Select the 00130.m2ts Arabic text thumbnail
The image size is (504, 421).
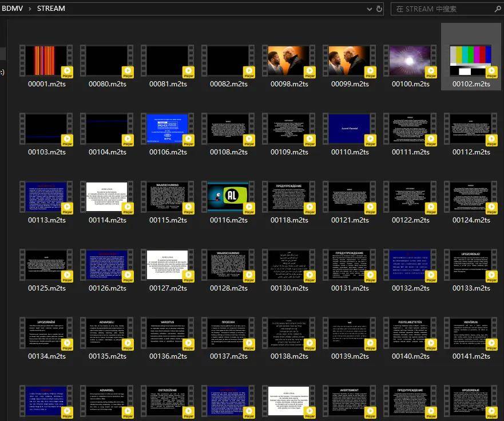(289, 265)
